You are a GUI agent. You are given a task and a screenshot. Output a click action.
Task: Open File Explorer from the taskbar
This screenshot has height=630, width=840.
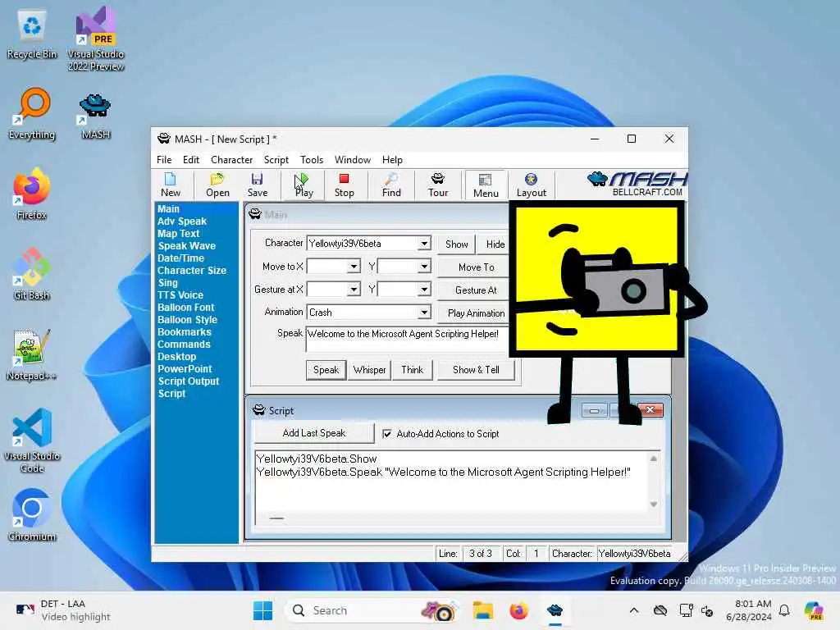(482, 610)
